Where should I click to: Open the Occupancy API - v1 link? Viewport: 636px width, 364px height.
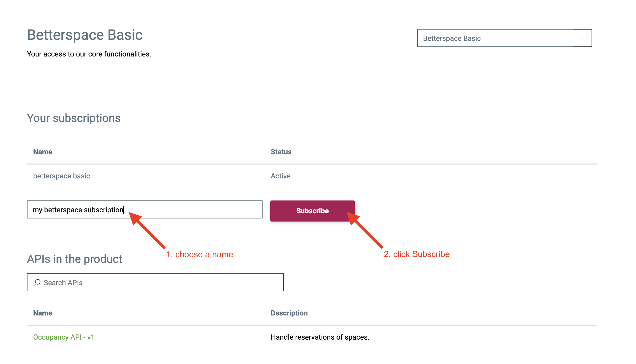point(64,337)
